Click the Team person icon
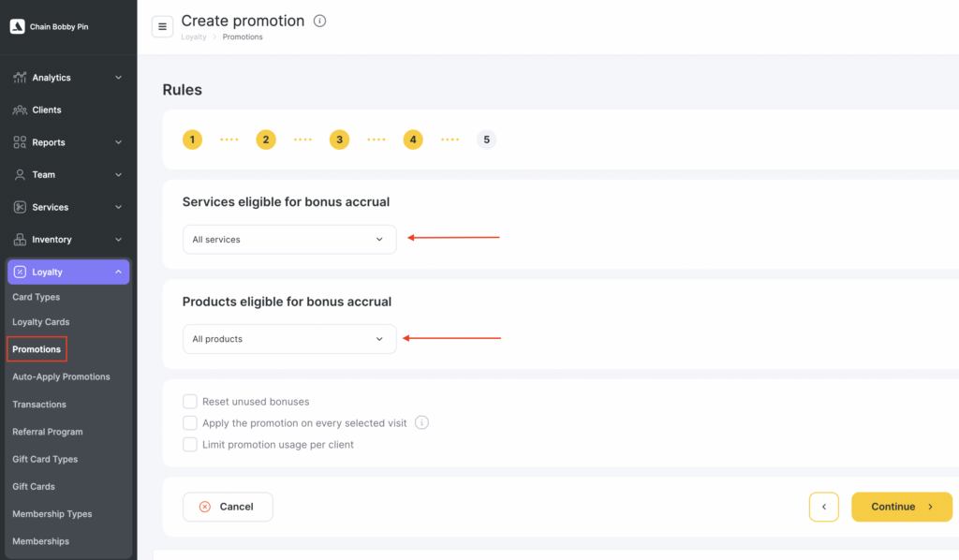The image size is (959, 560). (x=20, y=175)
